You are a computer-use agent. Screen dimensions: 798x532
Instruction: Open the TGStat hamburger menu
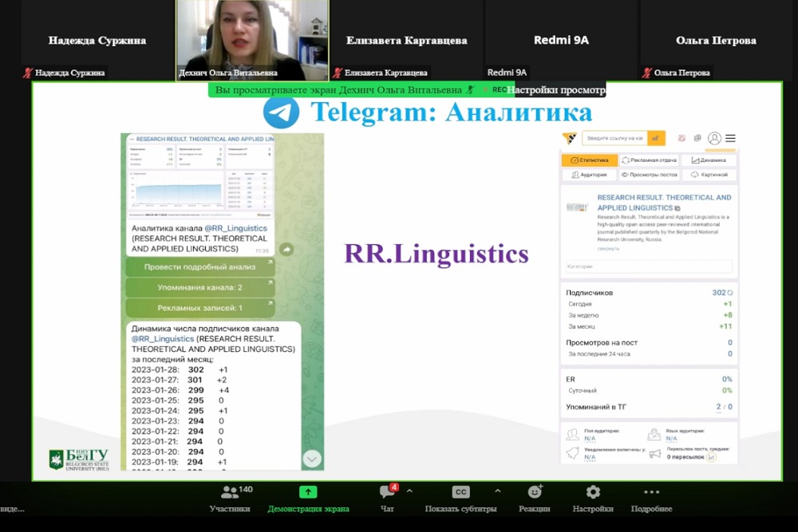pyautogui.click(x=730, y=138)
